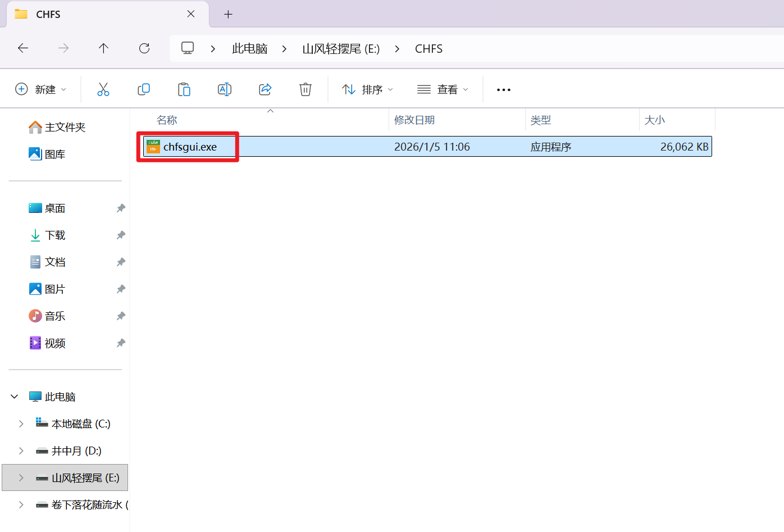This screenshot has height=532, width=784.
Task: Click the Share icon in the toolbar
Action: click(x=265, y=89)
